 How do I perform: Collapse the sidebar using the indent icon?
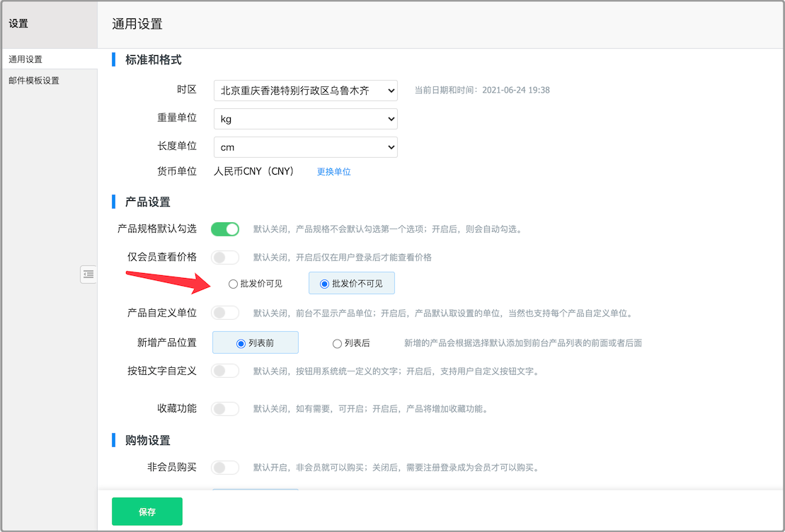(x=88, y=274)
